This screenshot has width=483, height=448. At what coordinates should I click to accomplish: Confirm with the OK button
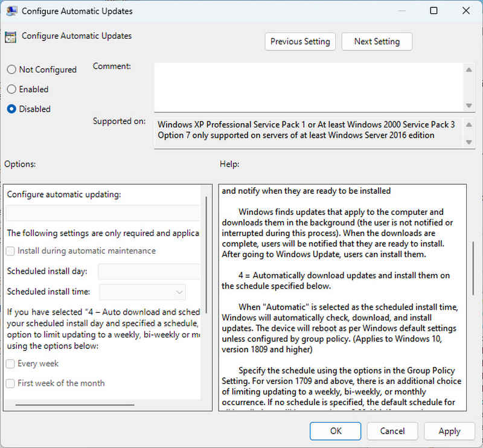(336, 430)
